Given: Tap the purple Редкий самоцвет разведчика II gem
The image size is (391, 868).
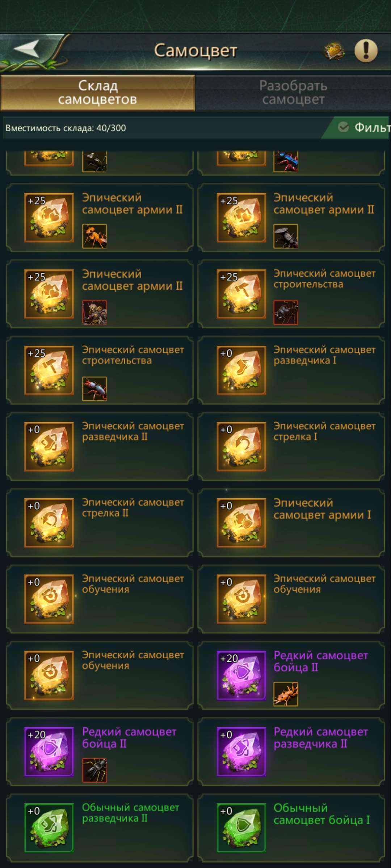Looking at the screenshot, I should (x=241, y=752).
